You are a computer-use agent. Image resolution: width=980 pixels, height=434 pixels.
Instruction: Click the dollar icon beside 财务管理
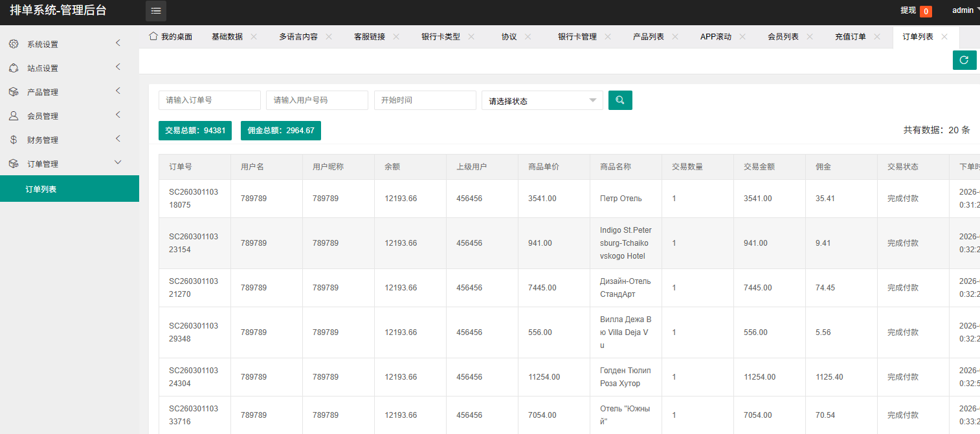coord(14,140)
